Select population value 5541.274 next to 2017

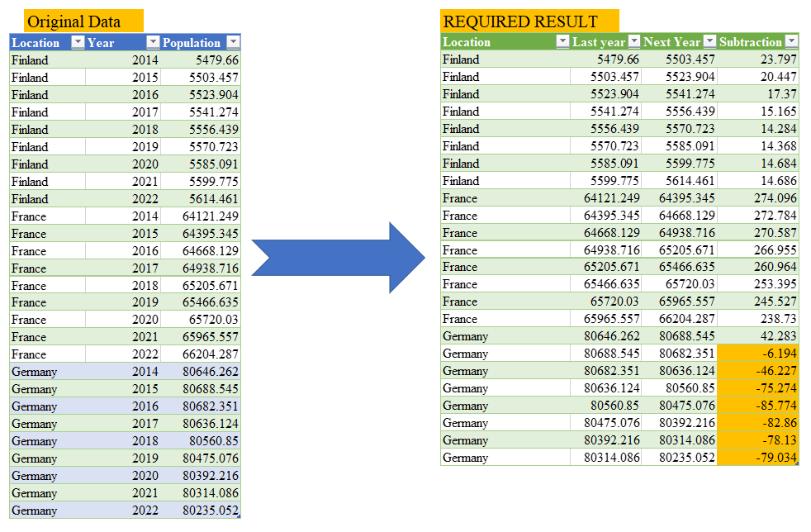coord(201,112)
